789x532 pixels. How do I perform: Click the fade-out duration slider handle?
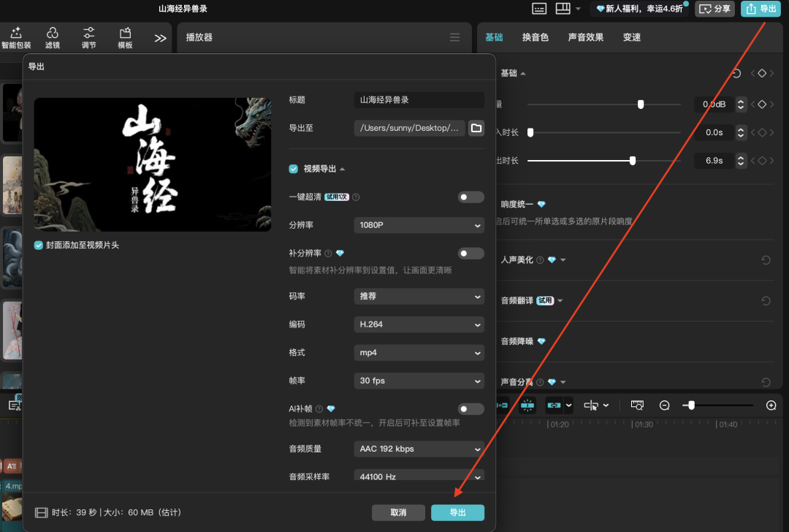(x=633, y=161)
